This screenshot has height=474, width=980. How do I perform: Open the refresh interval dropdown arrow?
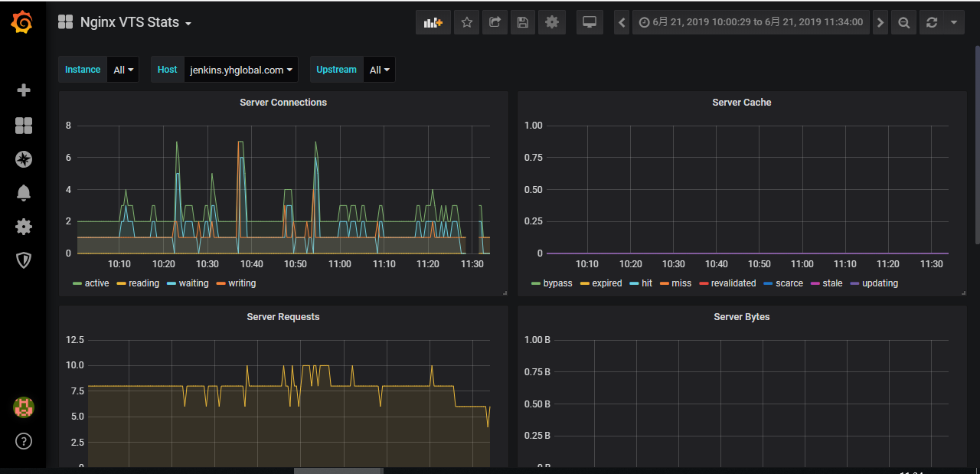pyautogui.click(x=954, y=22)
